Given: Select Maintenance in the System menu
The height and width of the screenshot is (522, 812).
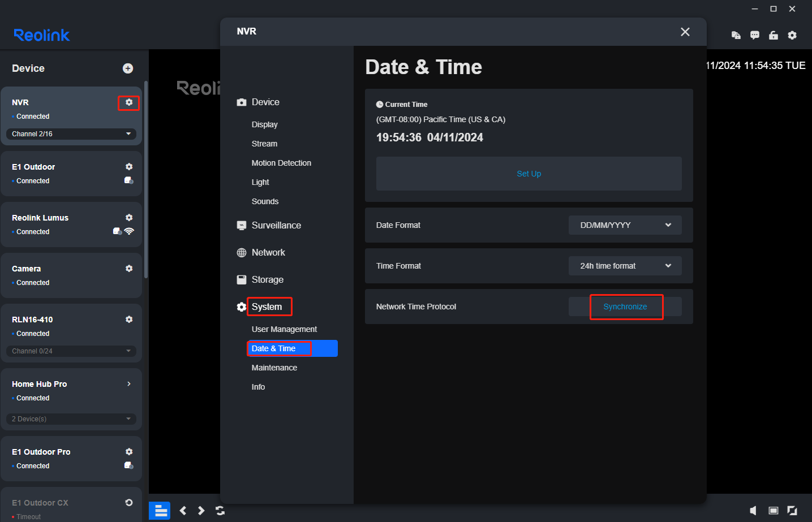Looking at the screenshot, I should point(274,368).
